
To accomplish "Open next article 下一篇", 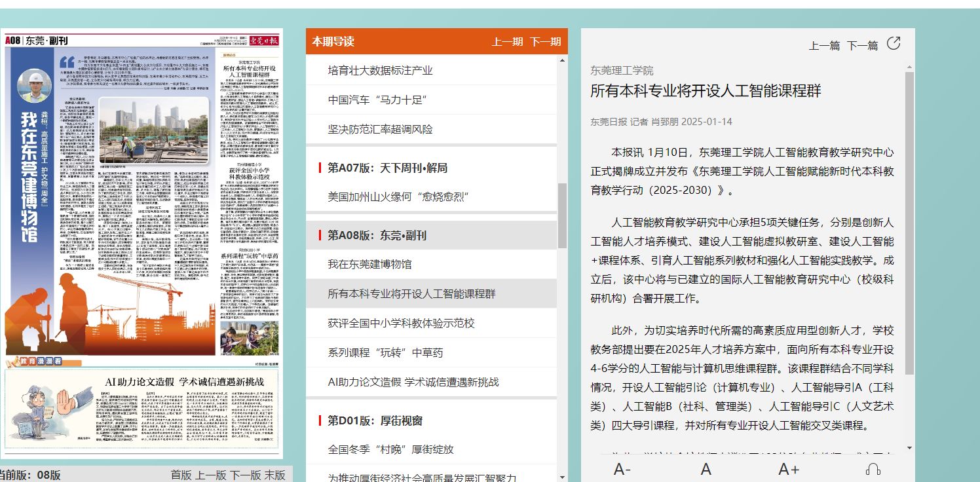I will tap(862, 45).
